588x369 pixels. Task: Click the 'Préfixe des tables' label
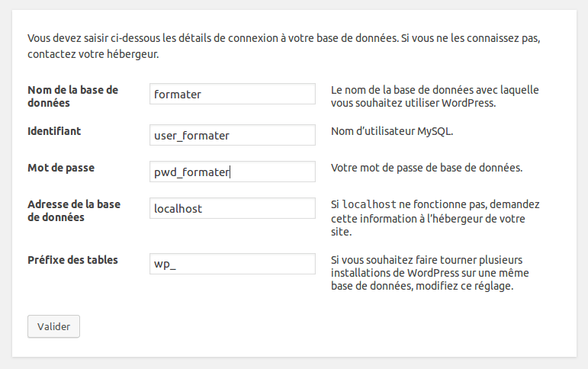[x=72, y=260]
